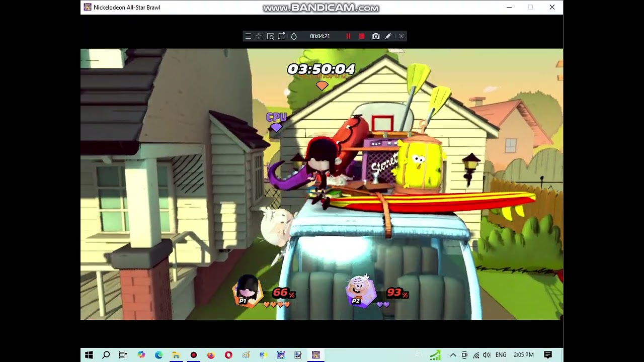Open the Bandicam hamburger menu
The height and width of the screenshot is (362, 644).
coord(248,36)
